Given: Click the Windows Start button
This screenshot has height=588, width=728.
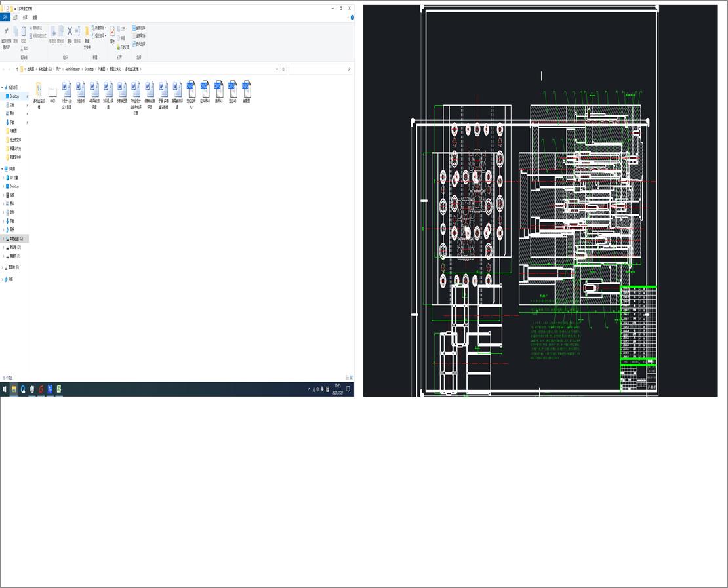Looking at the screenshot, I should point(5,389).
